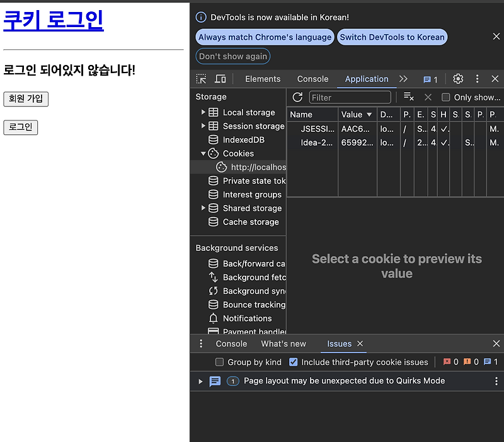Toggle the device toolbar icon
504x442 pixels.
pyautogui.click(x=220, y=79)
